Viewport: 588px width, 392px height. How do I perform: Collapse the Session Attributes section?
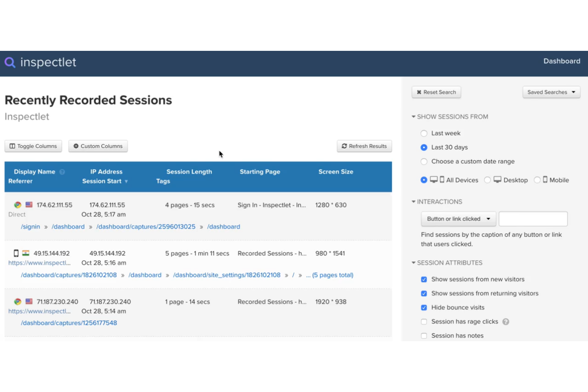coord(447,263)
